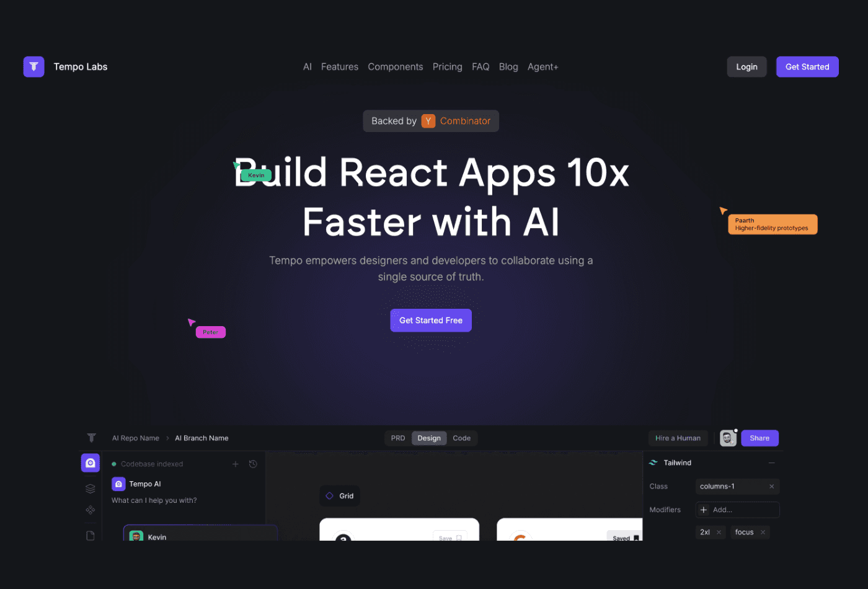Open the file page sidebar icon
This screenshot has width=868, height=589.
tap(91, 536)
